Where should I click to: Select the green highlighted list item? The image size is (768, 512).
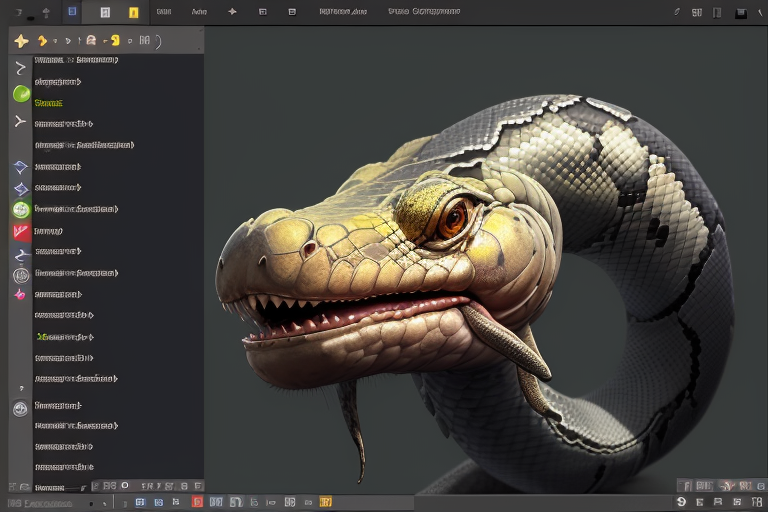pos(48,103)
